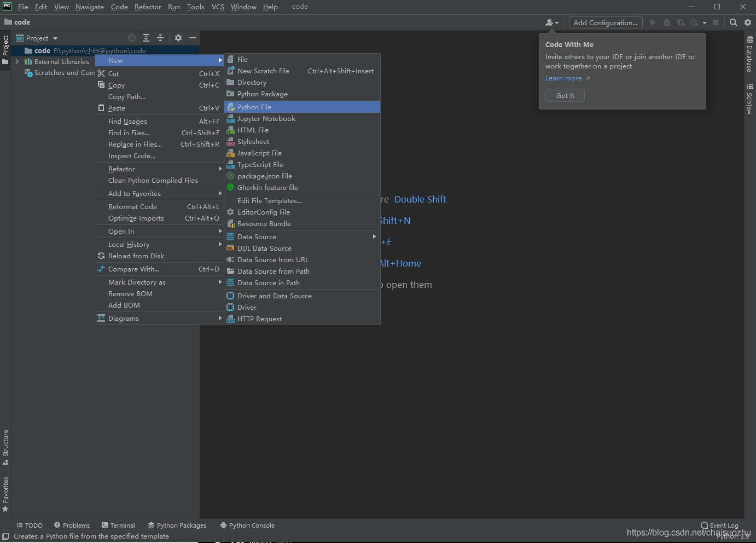The image size is (756, 543).
Task: Select Reformat Code entry
Action: click(x=159, y=207)
